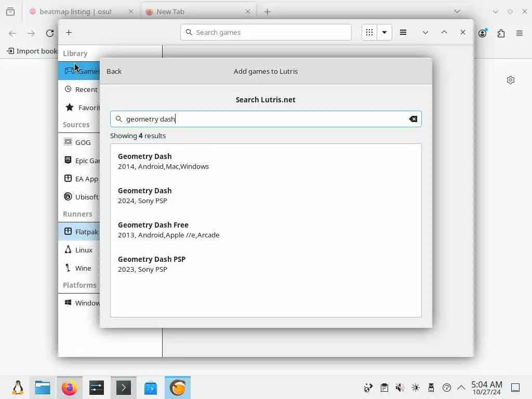The width and height of the screenshot is (532, 399).
Task: Switch to Firefox in the taskbar
Action: coord(70,388)
